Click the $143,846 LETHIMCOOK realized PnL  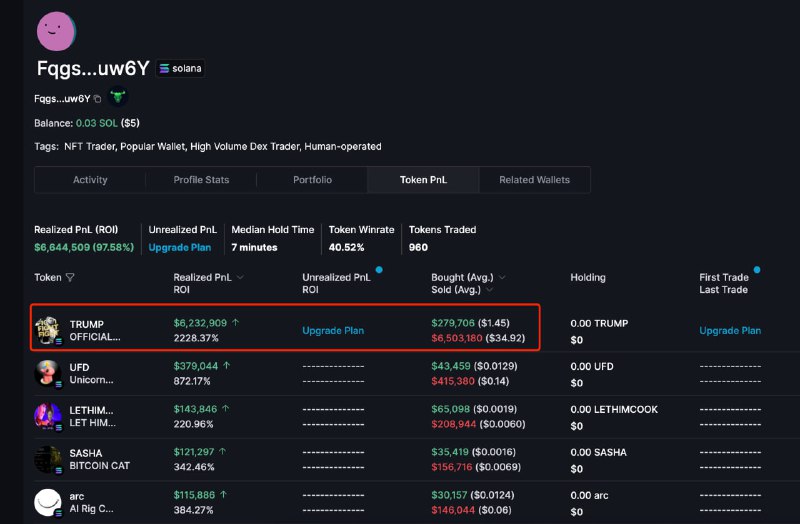(x=195, y=409)
